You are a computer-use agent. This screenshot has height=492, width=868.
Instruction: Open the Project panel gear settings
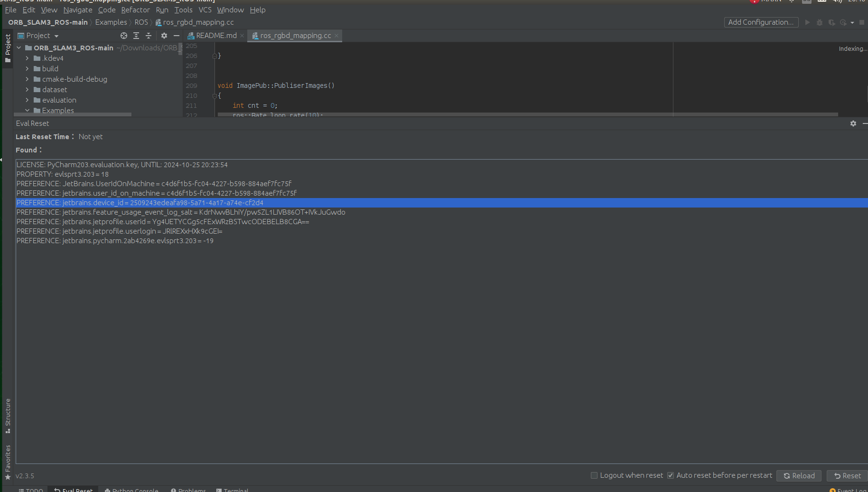coord(164,36)
